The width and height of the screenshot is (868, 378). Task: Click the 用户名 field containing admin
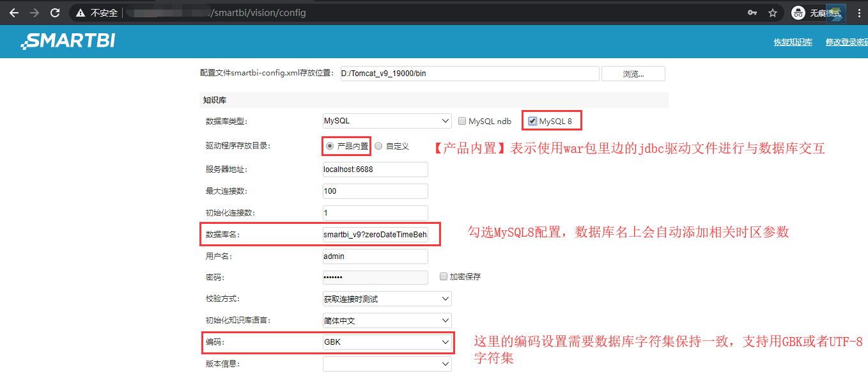375,256
